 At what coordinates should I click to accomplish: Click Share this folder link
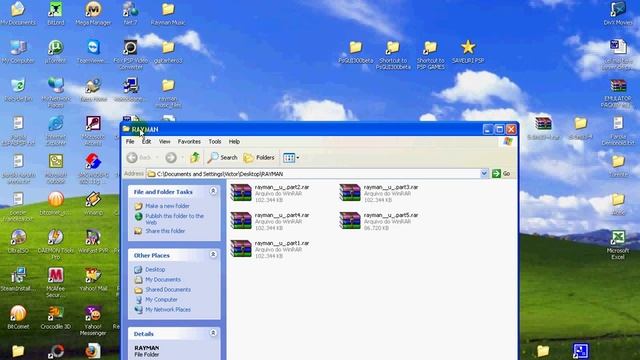[165, 231]
